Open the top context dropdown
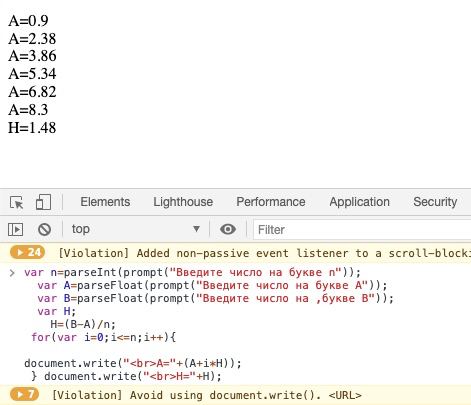 point(136,229)
